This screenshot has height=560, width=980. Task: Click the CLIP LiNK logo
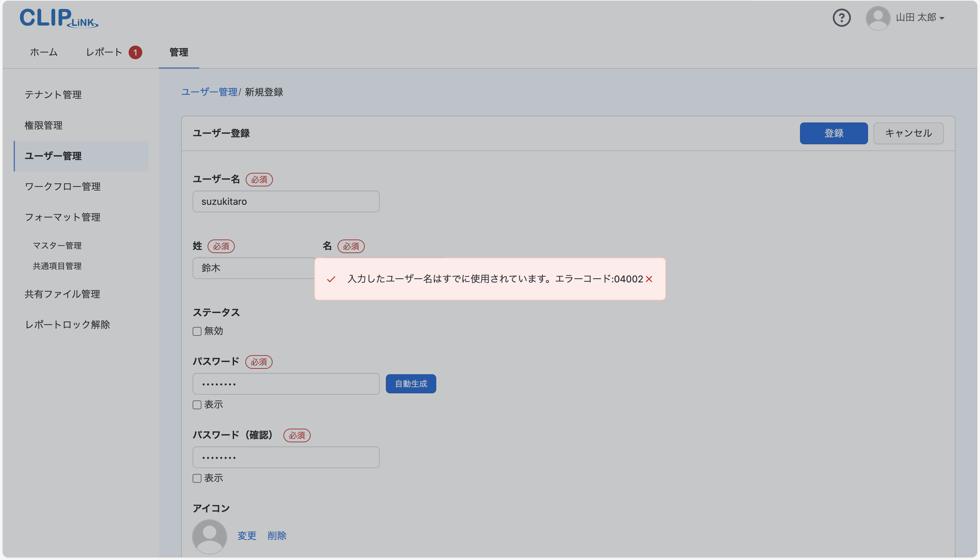click(x=59, y=18)
